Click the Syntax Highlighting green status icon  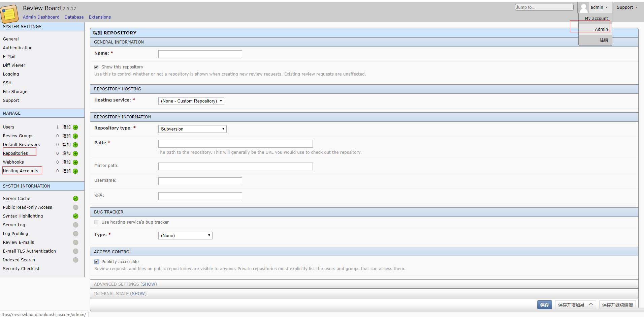tap(76, 216)
